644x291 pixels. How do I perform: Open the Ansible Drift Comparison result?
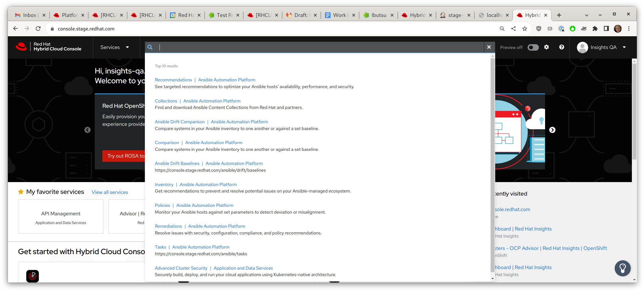click(x=180, y=122)
